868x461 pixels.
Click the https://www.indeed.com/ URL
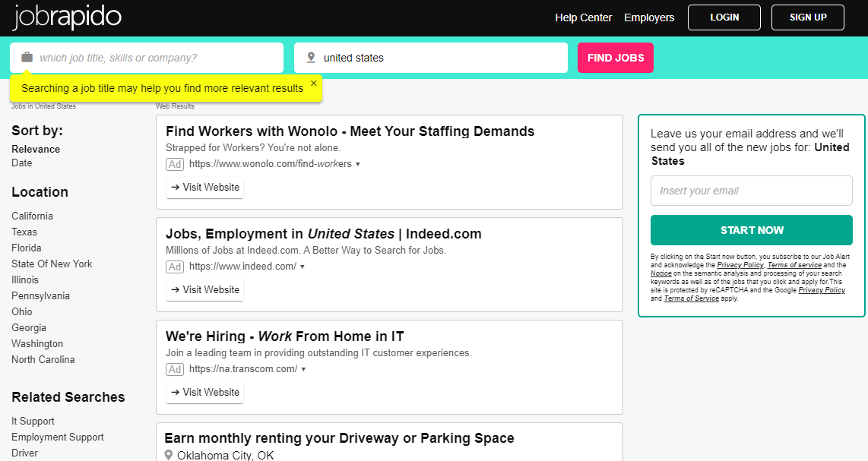[x=242, y=267]
